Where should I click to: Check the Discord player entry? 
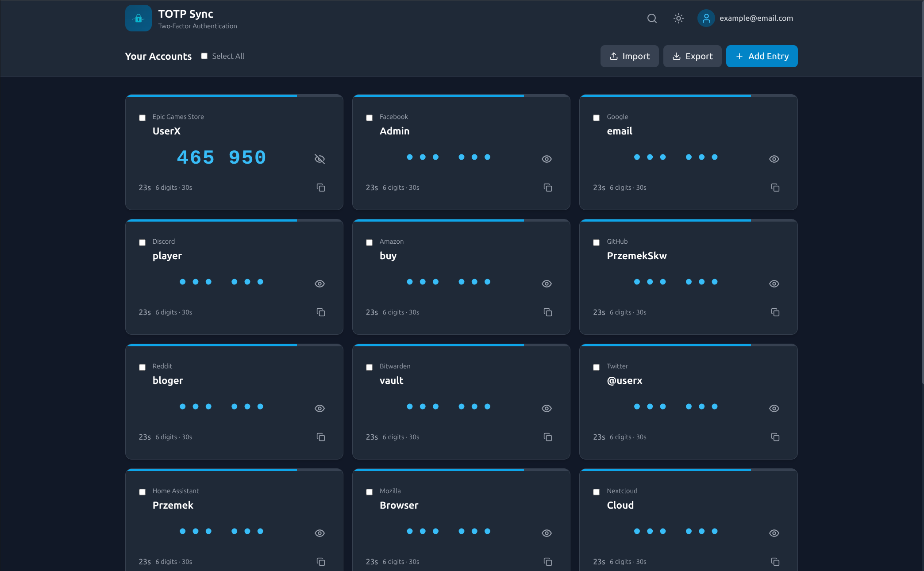[x=142, y=242]
